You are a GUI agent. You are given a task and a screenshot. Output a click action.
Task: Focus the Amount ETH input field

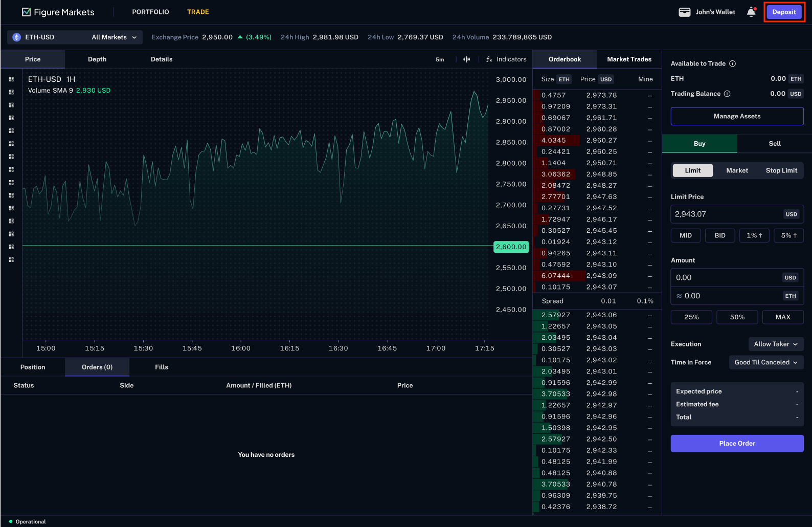(737, 296)
